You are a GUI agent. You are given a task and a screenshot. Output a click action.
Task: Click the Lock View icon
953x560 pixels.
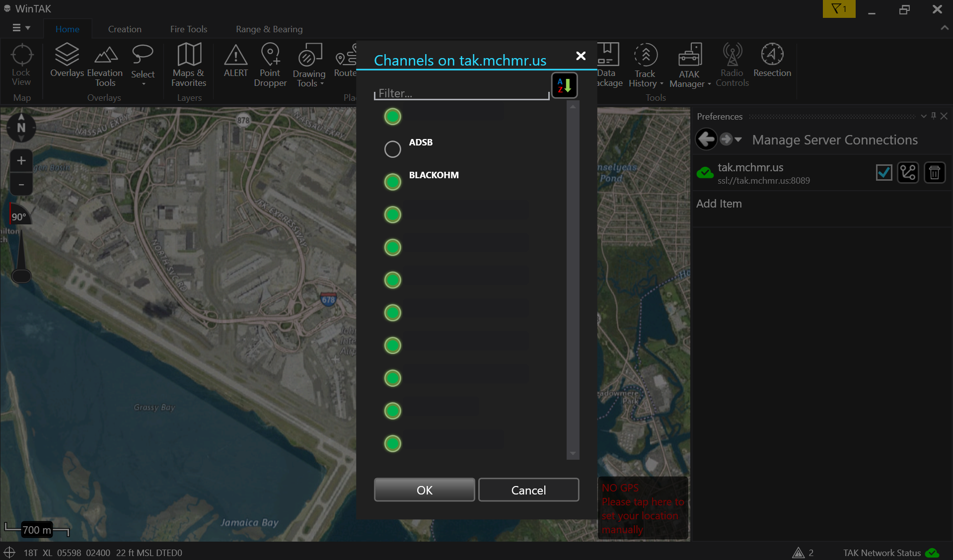(21, 65)
